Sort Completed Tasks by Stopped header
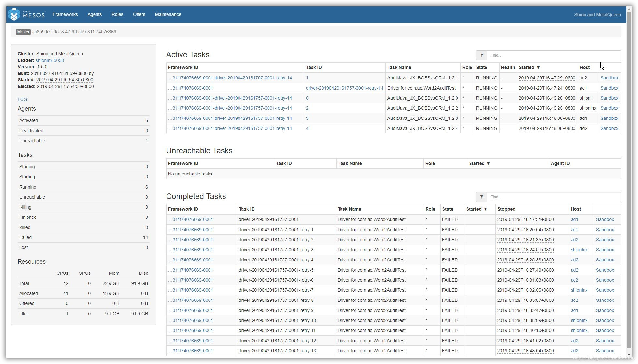The height and width of the screenshot is (364, 638). click(506, 209)
